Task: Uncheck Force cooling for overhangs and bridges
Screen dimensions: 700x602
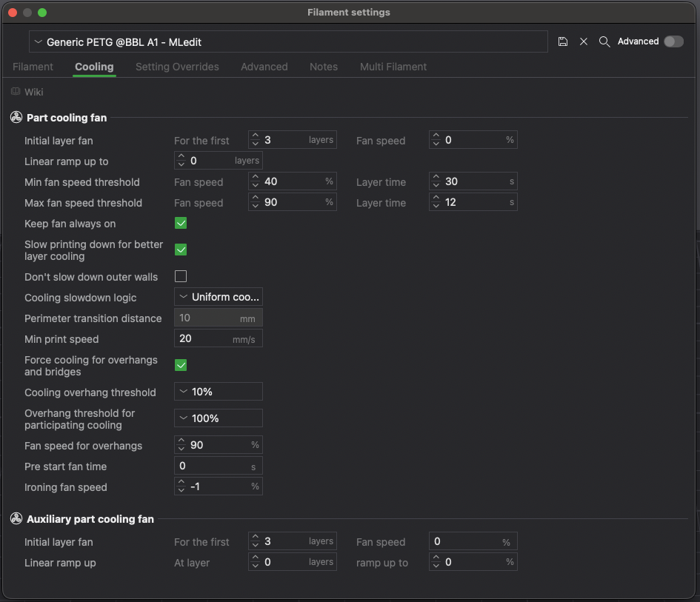Action: pyautogui.click(x=181, y=365)
